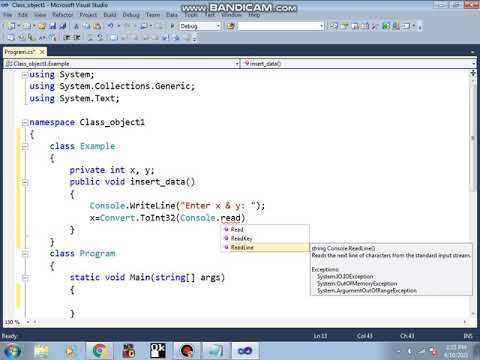
Task: Open the Debug menu
Action: tap(131, 15)
